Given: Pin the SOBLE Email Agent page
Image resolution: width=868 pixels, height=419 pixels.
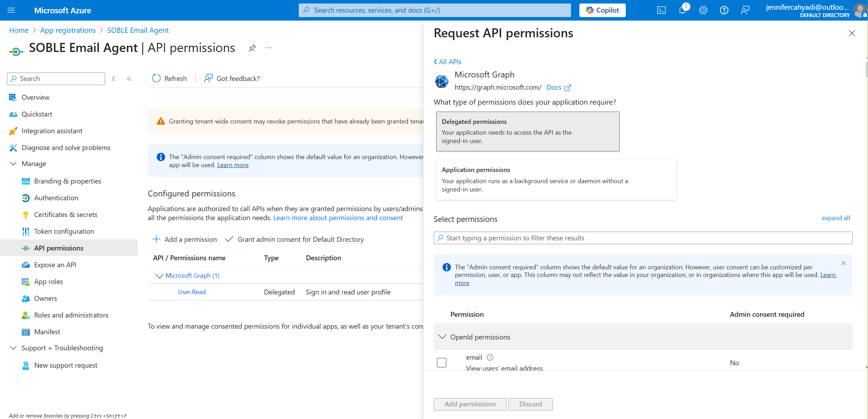Looking at the screenshot, I should [252, 48].
